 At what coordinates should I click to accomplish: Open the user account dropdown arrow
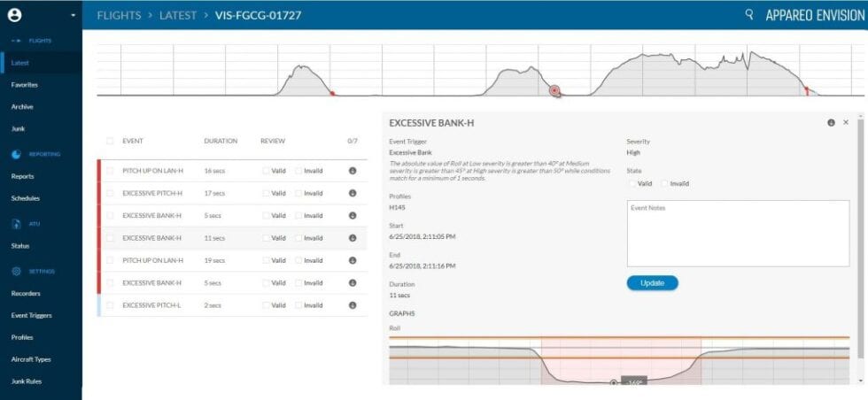[73, 15]
